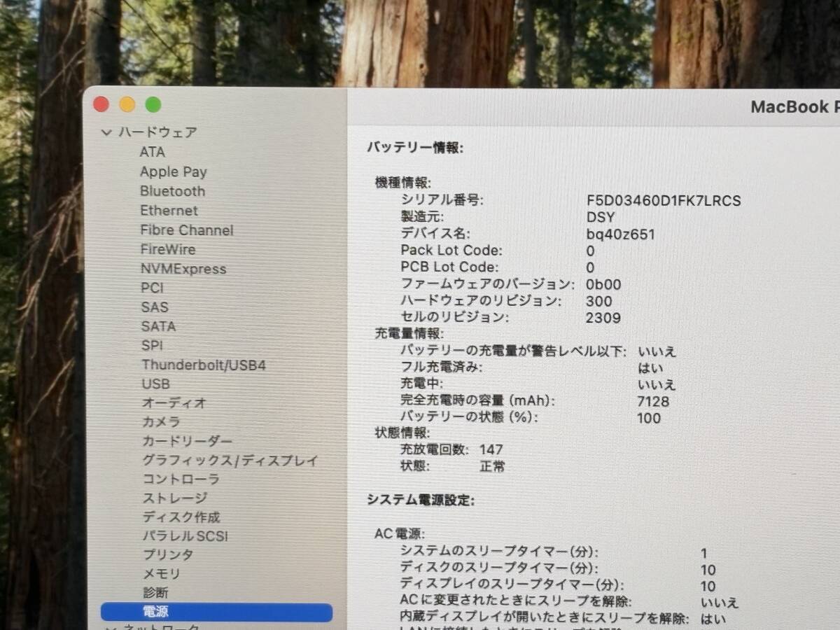Select Bluetooth in the sidebar

click(172, 191)
